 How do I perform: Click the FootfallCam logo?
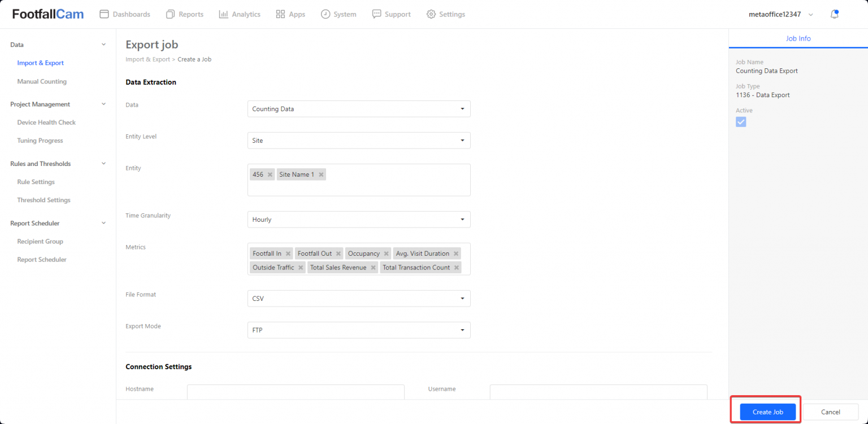click(x=47, y=14)
